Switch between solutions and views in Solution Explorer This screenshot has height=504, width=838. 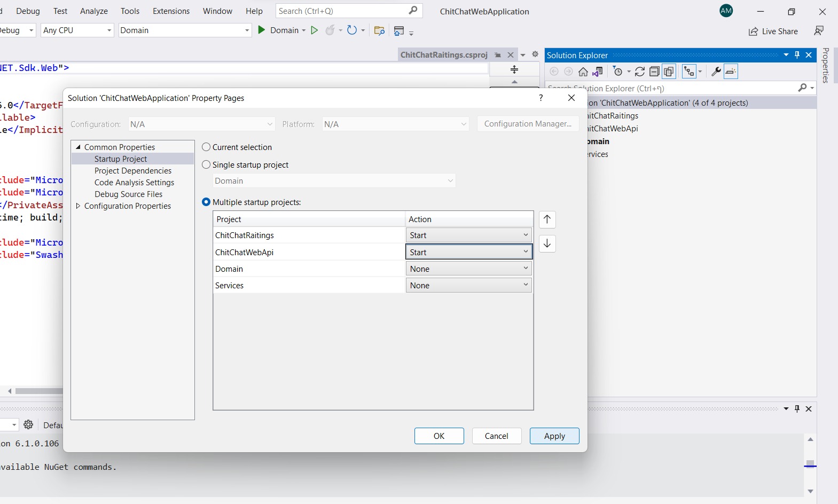point(598,72)
